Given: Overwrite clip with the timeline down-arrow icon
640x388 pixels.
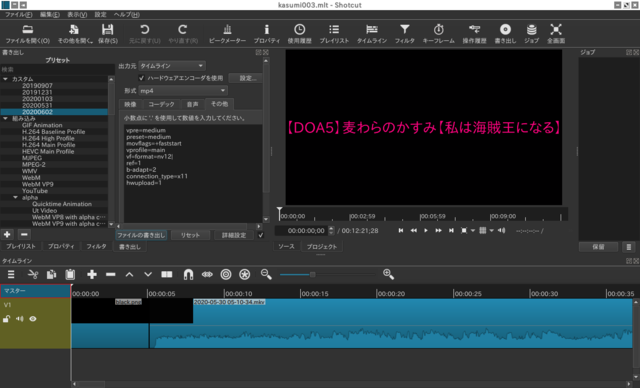Looking at the screenshot, I should point(148,275).
